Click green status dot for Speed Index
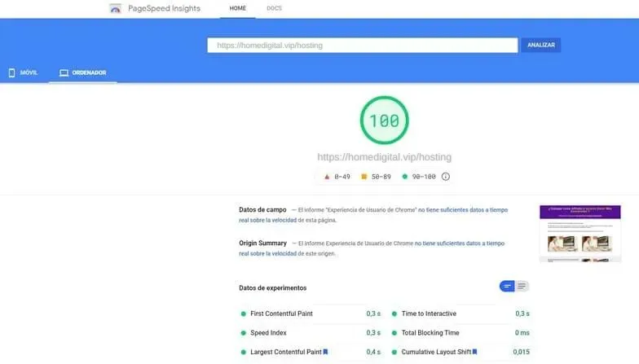 coord(243,333)
